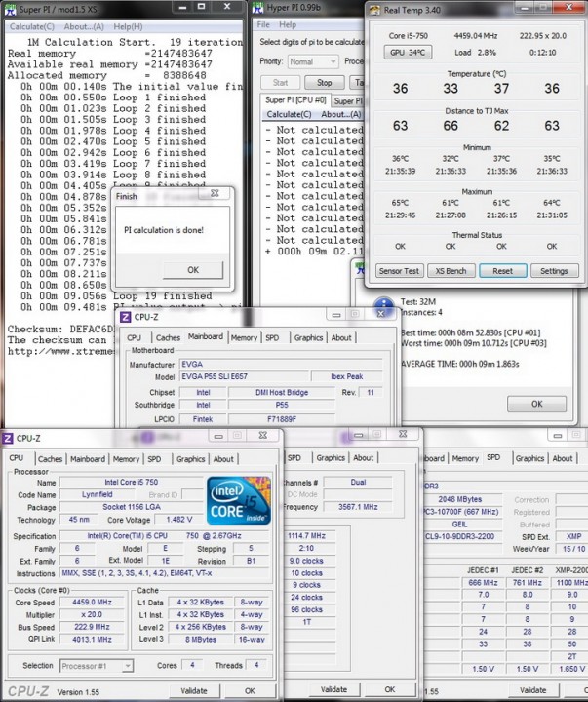The image size is (588, 702).
Task: Click the blue info icon in the Hyper PI result dialog
Action: pyautogui.click(x=384, y=307)
